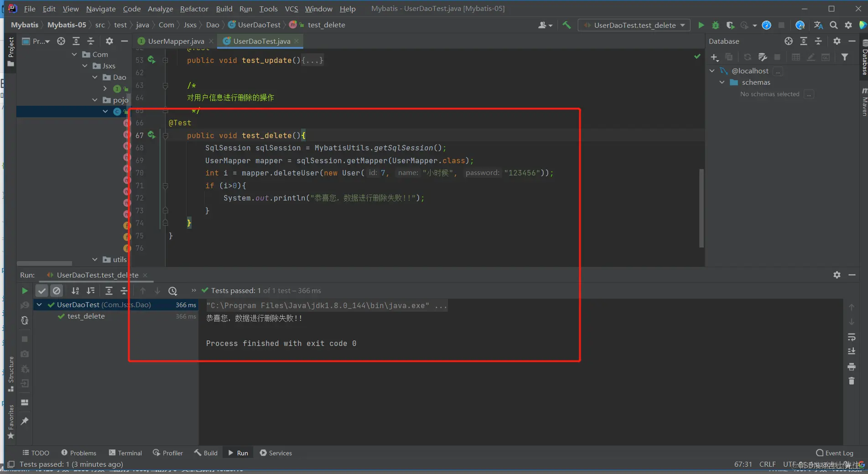Toggle soft-wrap in console output
This screenshot has width=868, height=474.
[x=851, y=337]
